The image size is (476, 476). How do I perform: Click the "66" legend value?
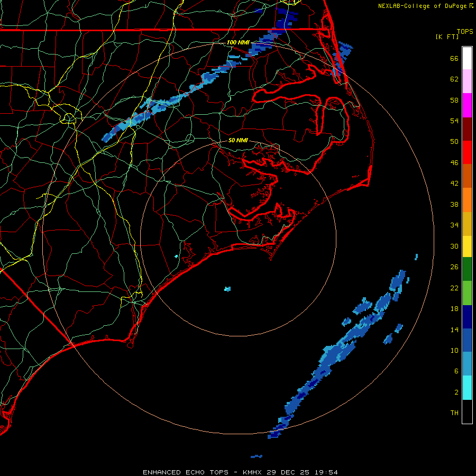[x=454, y=59]
